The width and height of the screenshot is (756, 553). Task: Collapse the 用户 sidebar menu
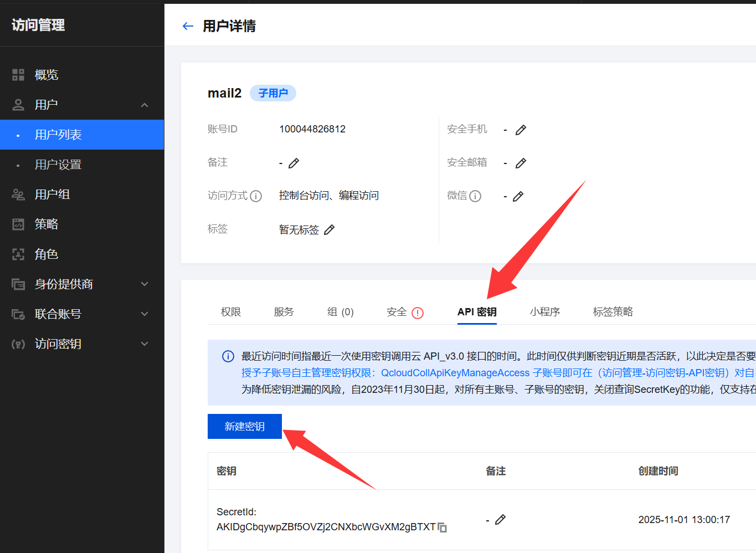pyautogui.click(x=145, y=105)
